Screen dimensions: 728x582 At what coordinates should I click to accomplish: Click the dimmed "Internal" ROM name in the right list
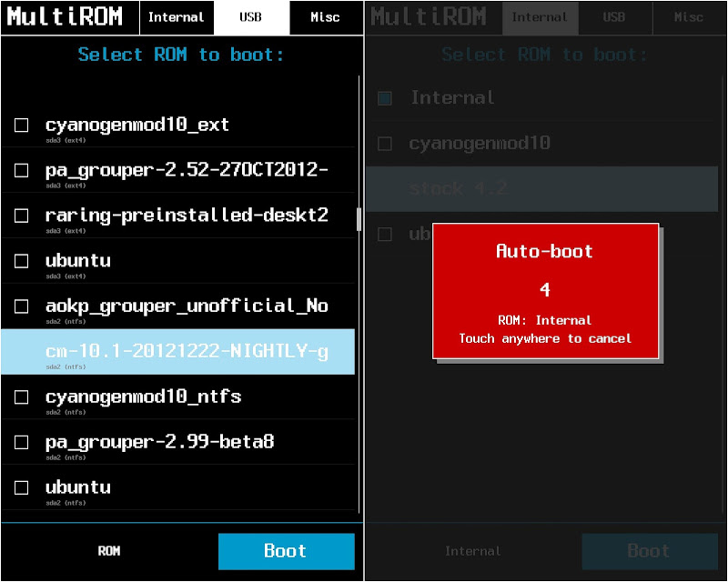[x=452, y=97]
